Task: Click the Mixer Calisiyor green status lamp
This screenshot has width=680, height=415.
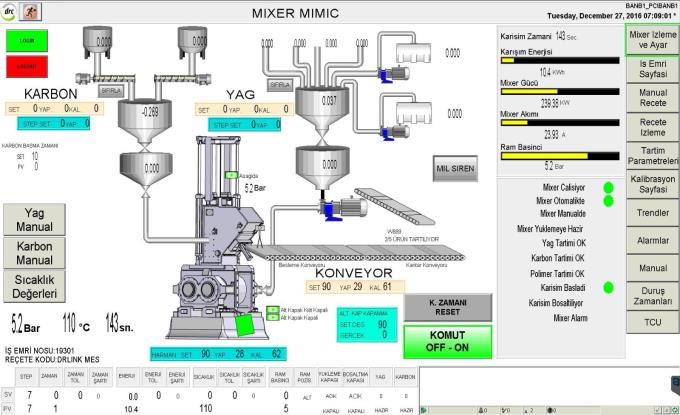Action: click(x=608, y=188)
